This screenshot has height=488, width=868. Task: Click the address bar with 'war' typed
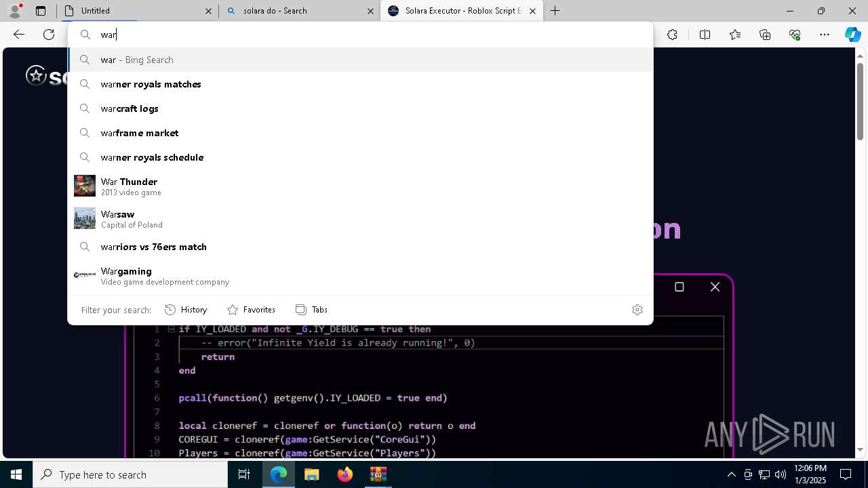coord(360,35)
